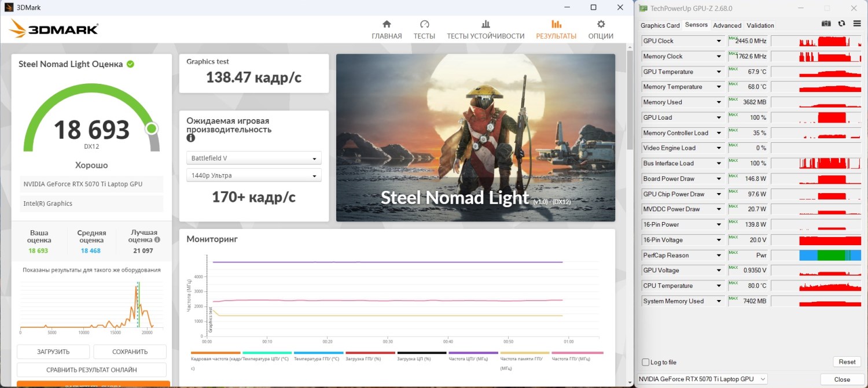Switch to the Graphics Card tab

point(660,25)
